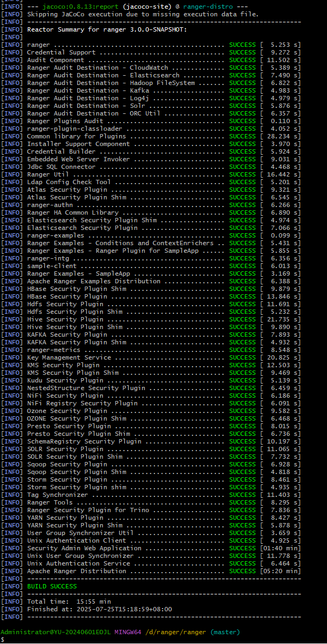The image size is (327, 644).
Task: Click the 'Credential Support' row
Action: pyautogui.click(x=151, y=52)
